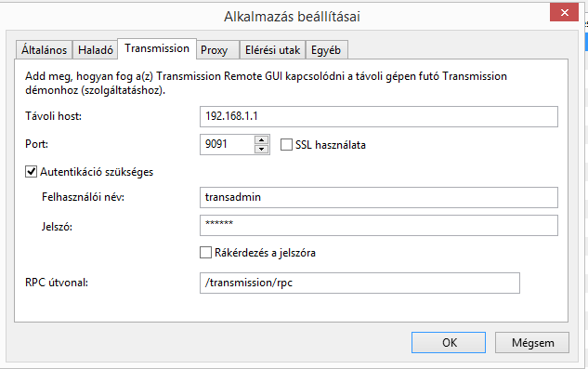Click the SSL használata label text
Image resolution: width=588 pixels, height=369 pixels.
pos(331,145)
